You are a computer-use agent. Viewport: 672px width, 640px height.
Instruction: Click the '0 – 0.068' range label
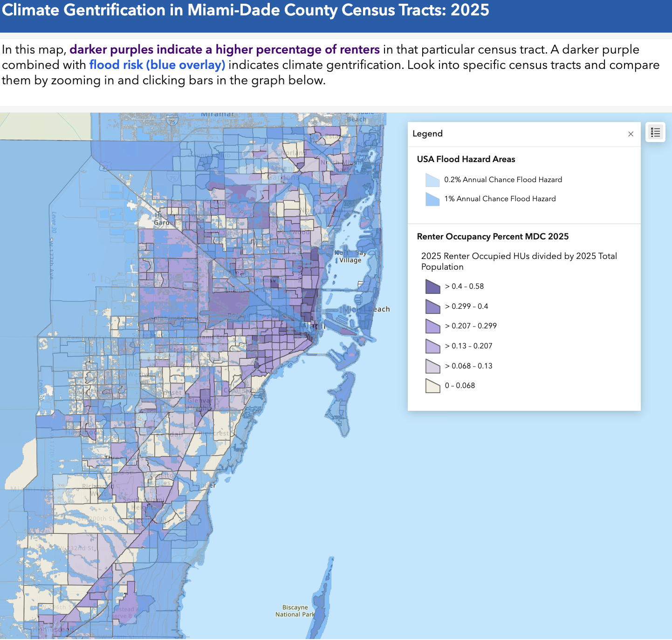(460, 386)
